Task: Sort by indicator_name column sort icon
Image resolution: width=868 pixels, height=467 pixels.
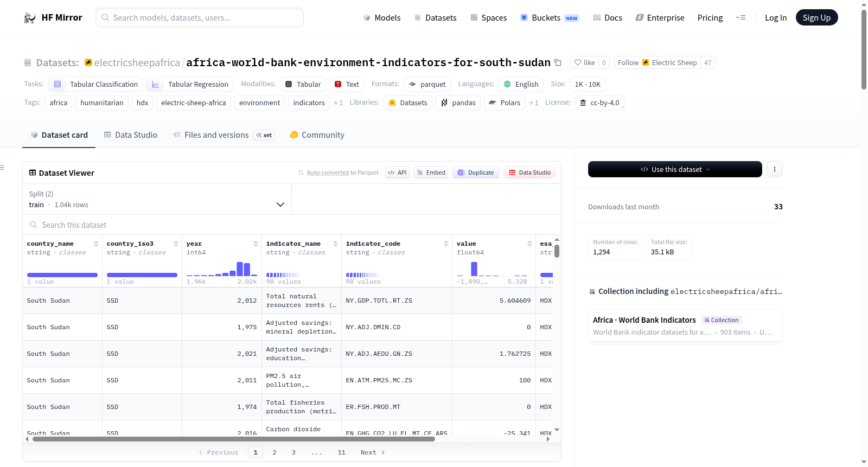Action: click(x=335, y=244)
